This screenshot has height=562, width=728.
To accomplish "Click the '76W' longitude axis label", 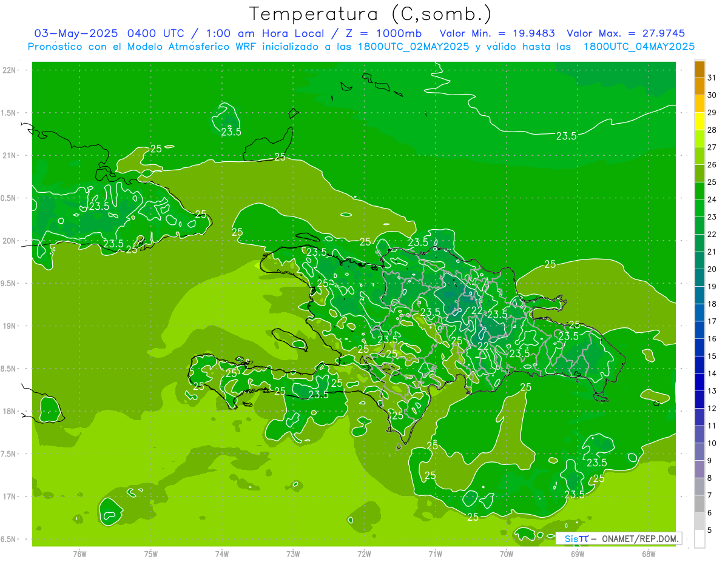I will click(x=79, y=554).
